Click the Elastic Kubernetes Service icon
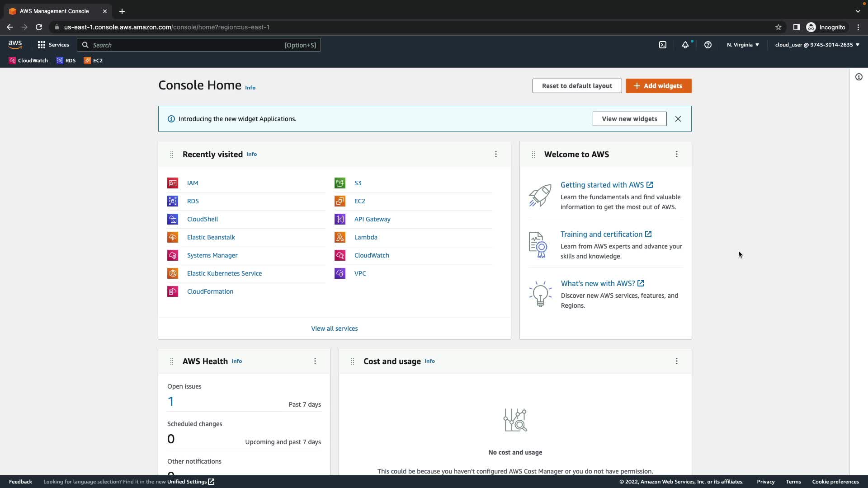868x488 pixels. click(x=173, y=273)
